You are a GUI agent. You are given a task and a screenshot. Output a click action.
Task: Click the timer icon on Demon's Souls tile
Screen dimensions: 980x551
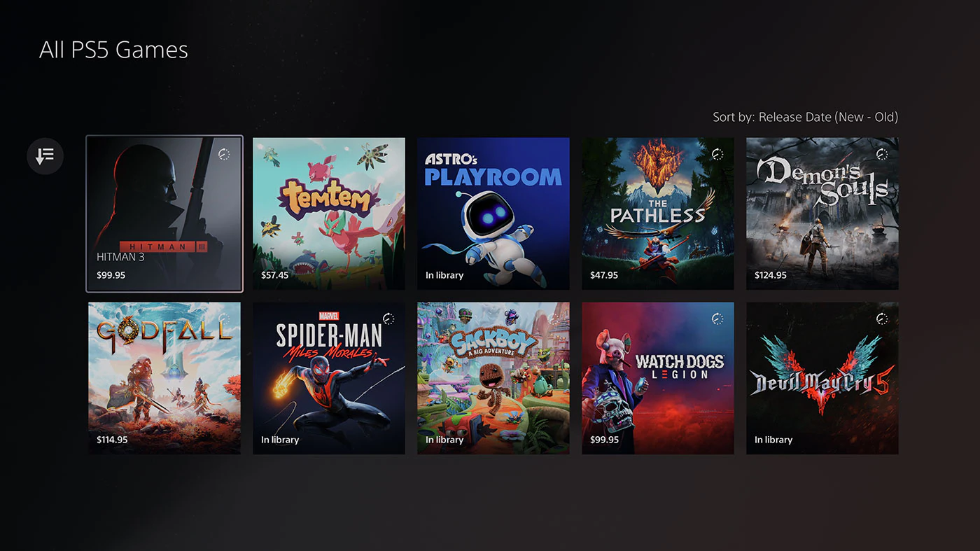coord(882,154)
